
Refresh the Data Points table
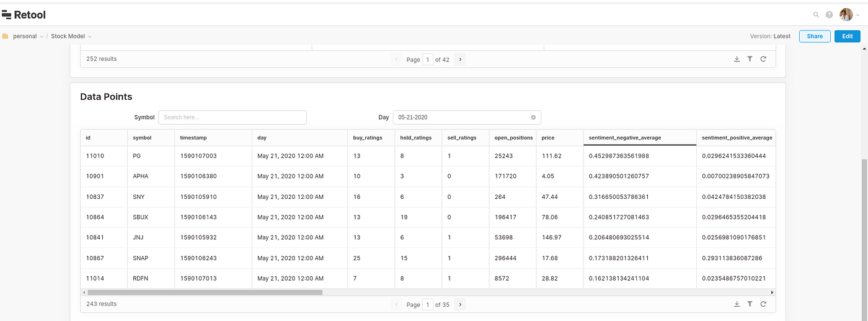click(x=763, y=304)
